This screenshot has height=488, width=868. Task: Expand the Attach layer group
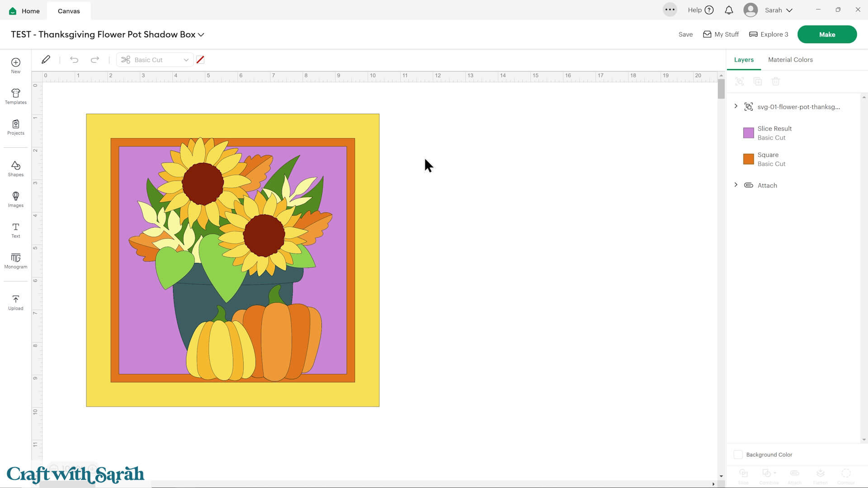click(736, 185)
